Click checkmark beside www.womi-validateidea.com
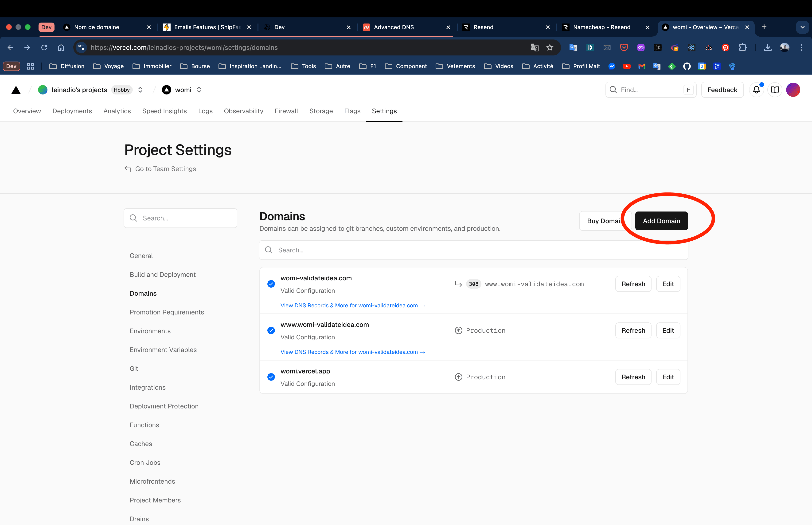The width and height of the screenshot is (812, 525). click(x=271, y=331)
